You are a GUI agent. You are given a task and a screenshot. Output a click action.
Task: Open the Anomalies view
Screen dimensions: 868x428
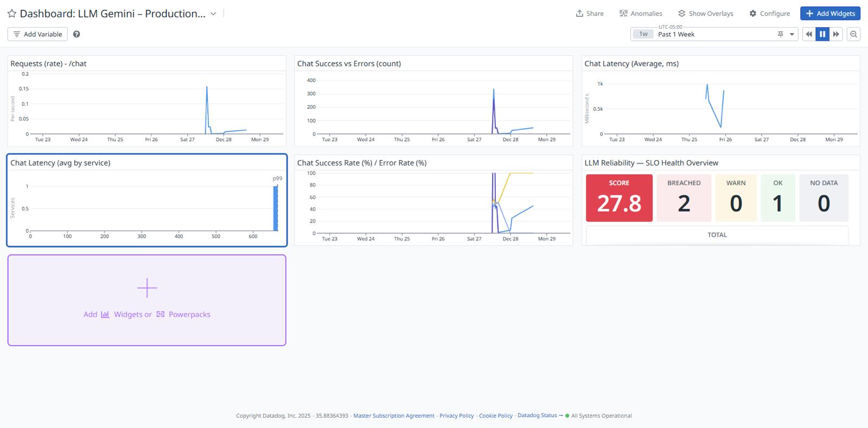pos(641,14)
